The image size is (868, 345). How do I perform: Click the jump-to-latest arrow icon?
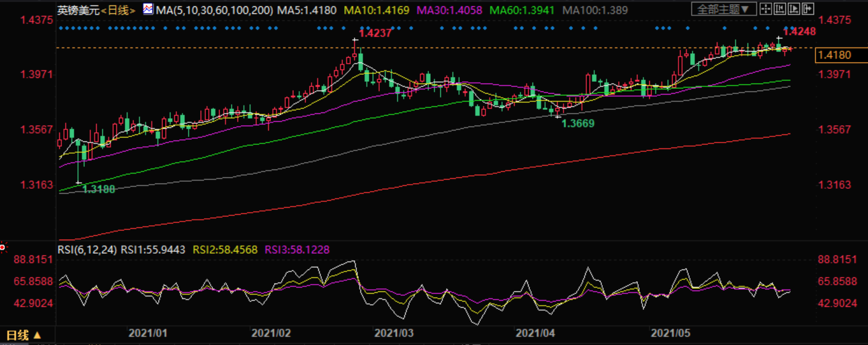click(808, 9)
